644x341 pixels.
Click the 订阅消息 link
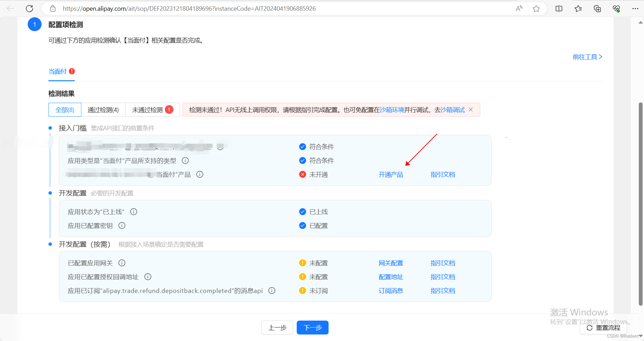[x=391, y=291]
